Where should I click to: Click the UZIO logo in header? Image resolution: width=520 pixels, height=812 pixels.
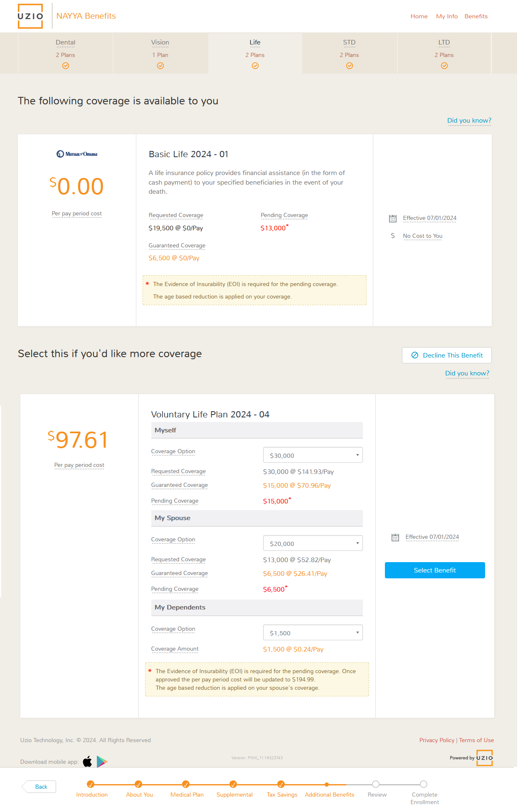tap(30, 16)
